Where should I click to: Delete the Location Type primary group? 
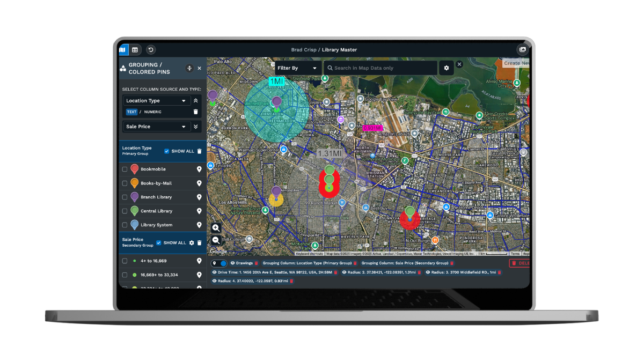coord(200,151)
